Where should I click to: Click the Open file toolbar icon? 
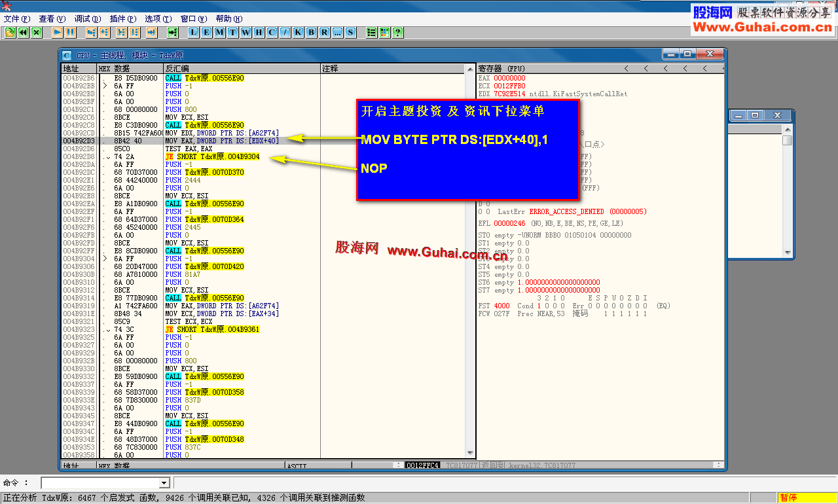point(10,32)
